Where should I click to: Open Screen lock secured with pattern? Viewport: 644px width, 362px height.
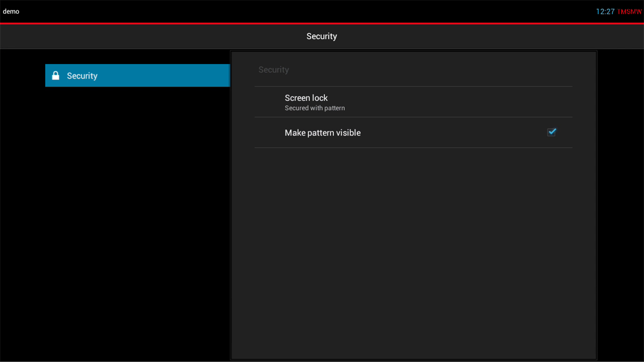[306, 102]
